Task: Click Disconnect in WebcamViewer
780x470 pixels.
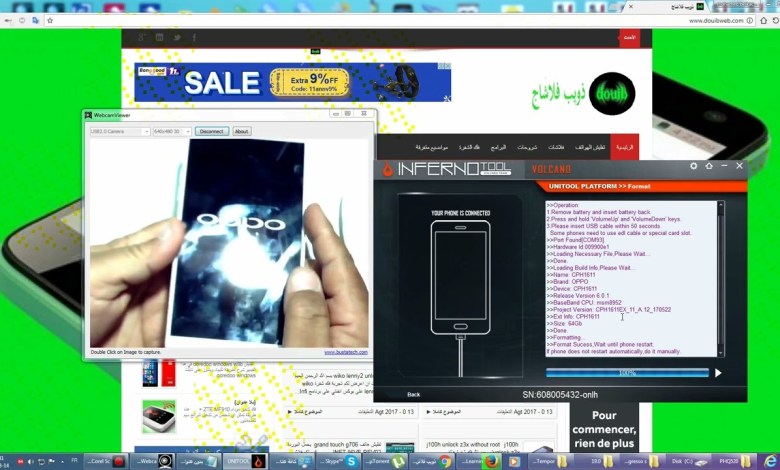Action: [211, 131]
